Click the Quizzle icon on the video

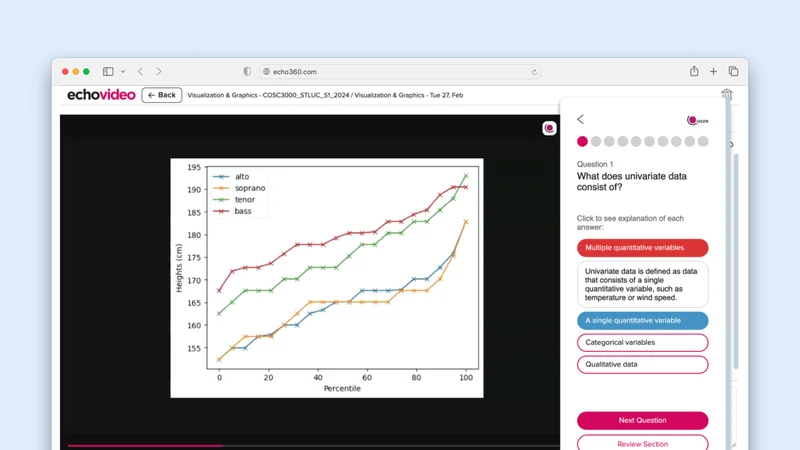(549, 128)
